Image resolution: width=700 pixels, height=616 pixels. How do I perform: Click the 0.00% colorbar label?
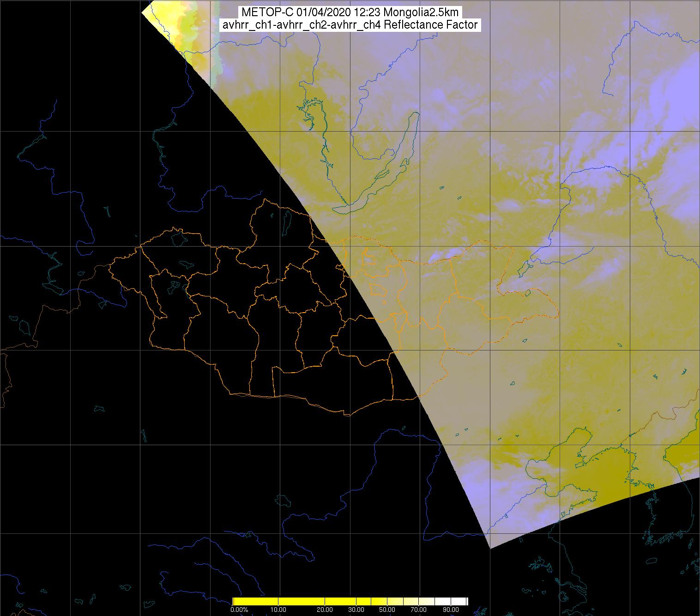[x=239, y=610]
